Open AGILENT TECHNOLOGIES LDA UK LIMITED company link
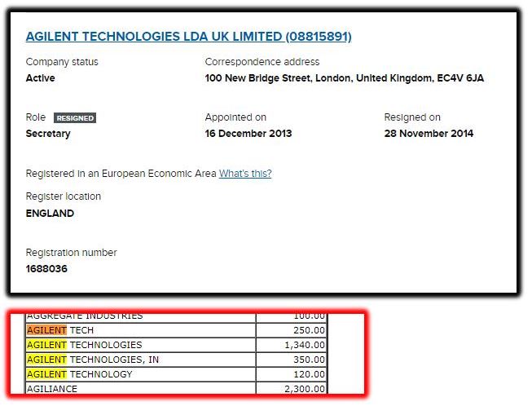Image resolution: width=532 pixels, height=406 pixels. coord(189,37)
